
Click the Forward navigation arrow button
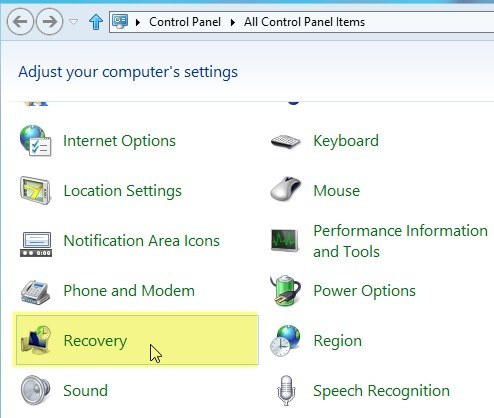[49, 22]
